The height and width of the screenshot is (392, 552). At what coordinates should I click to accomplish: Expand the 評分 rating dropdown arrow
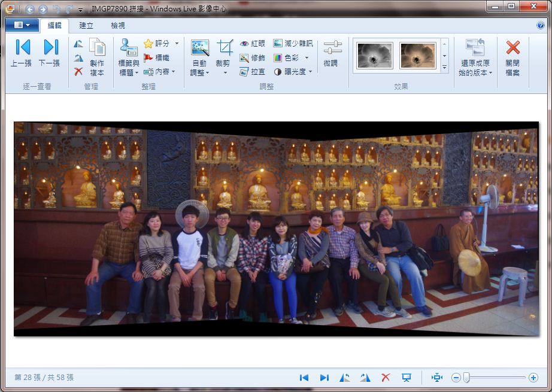(177, 44)
